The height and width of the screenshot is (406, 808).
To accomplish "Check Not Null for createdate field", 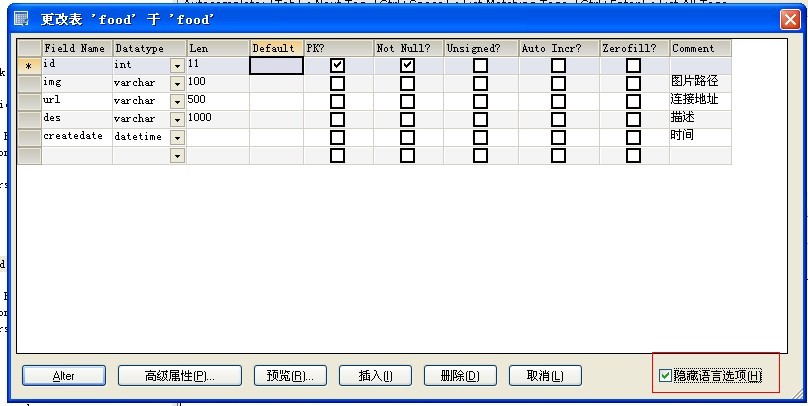I will (408, 138).
